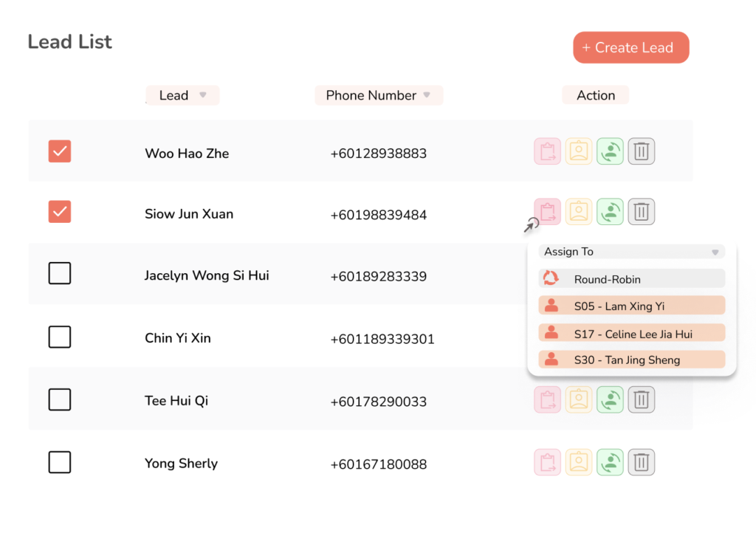Click the green reassign person icon for Siow Jun Xuan
The height and width of the screenshot is (533, 756).
point(610,212)
